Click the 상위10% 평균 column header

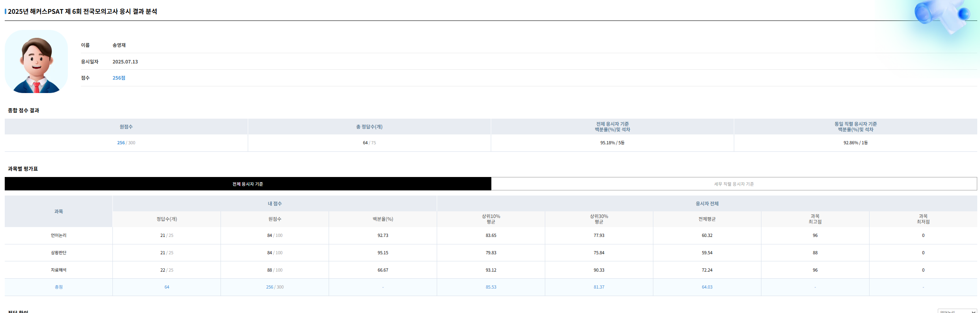pyautogui.click(x=491, y=219)
